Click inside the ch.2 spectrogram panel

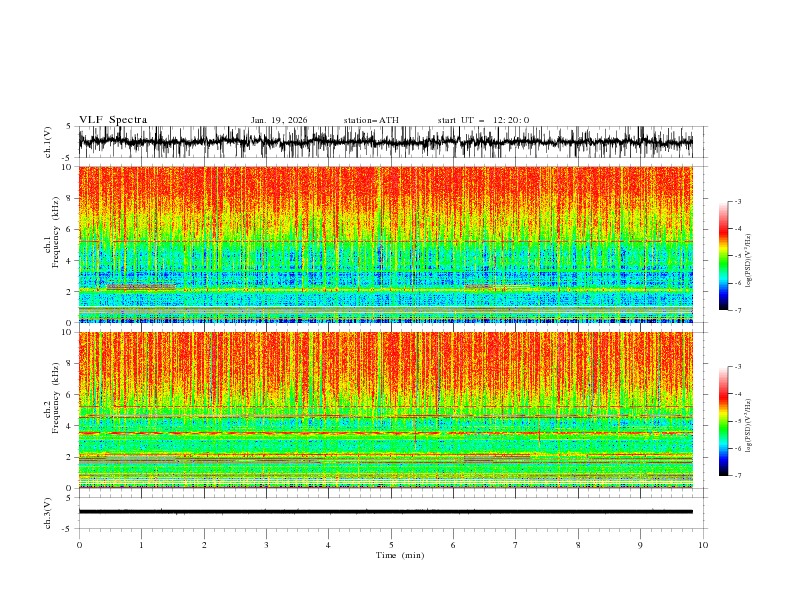tap(385, 410)
